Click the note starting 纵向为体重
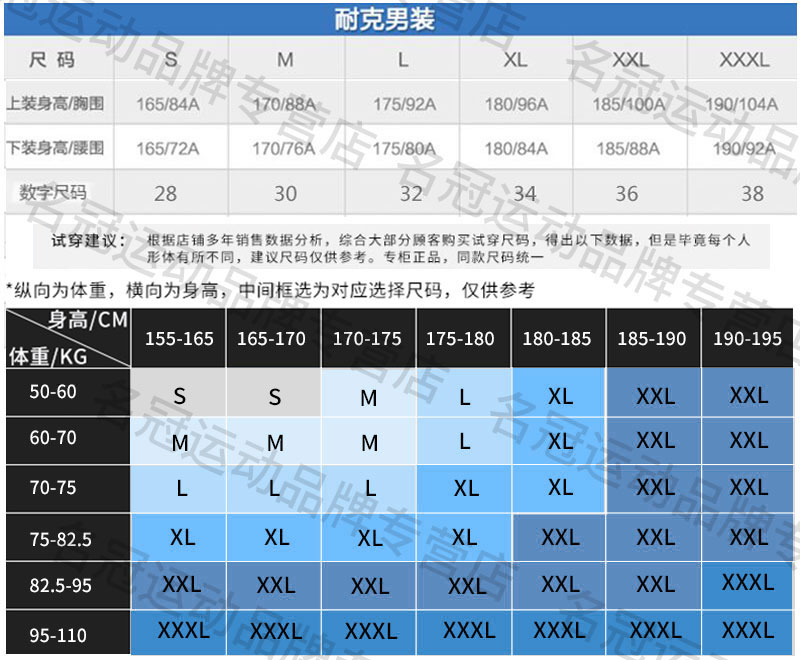This screenshot has width=800, height=660. click(x=270, y=290)
